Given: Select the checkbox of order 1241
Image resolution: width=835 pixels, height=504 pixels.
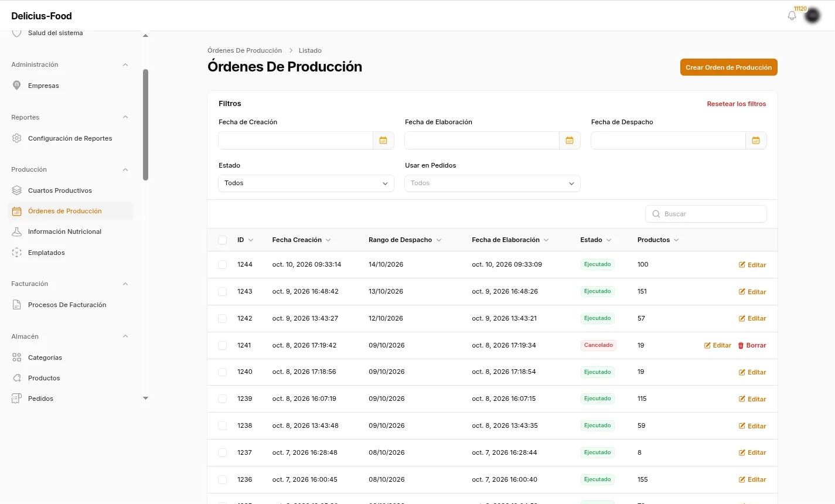Looking at the screenshot, I should [223, 346].
